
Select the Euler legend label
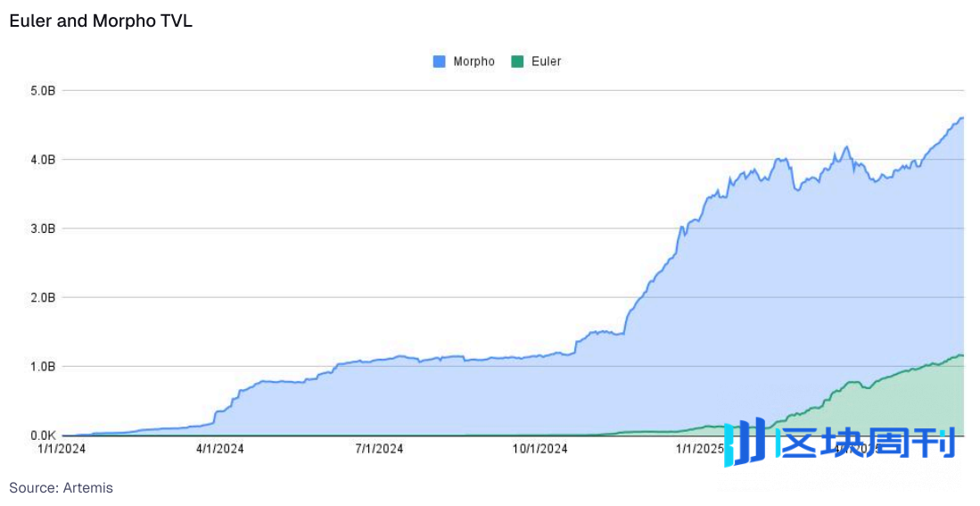547,62
